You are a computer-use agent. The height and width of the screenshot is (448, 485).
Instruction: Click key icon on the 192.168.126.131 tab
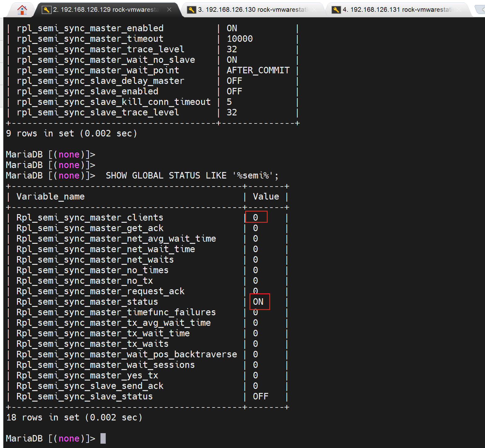coord(336,10)
